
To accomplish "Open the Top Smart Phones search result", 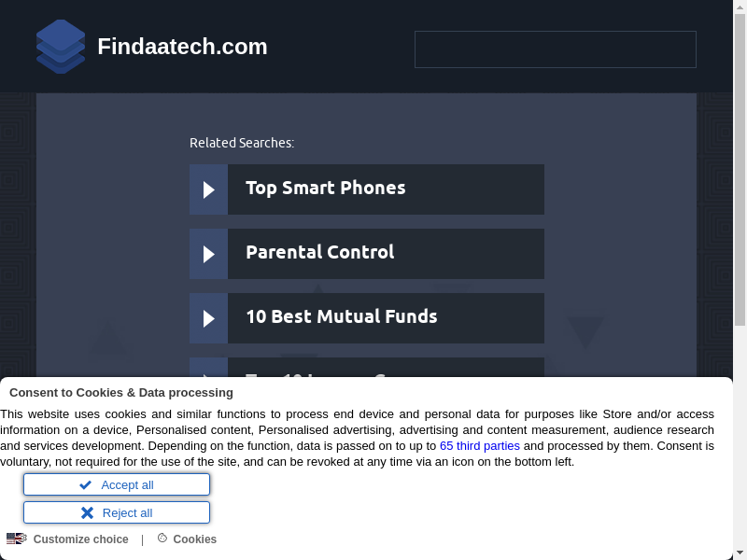I will coord(325,189).
